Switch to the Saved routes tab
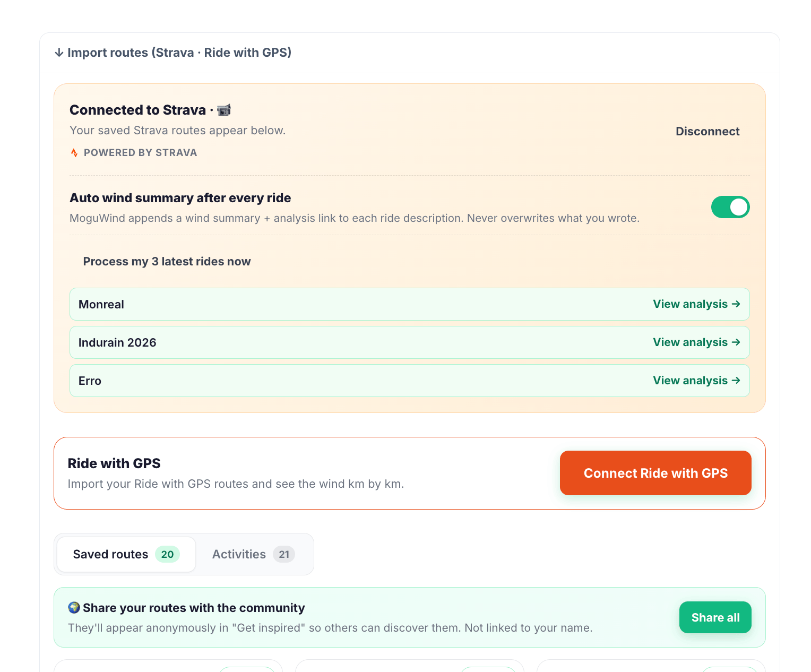The width and height of the screenshot is (811, 672). pos(126,554)
